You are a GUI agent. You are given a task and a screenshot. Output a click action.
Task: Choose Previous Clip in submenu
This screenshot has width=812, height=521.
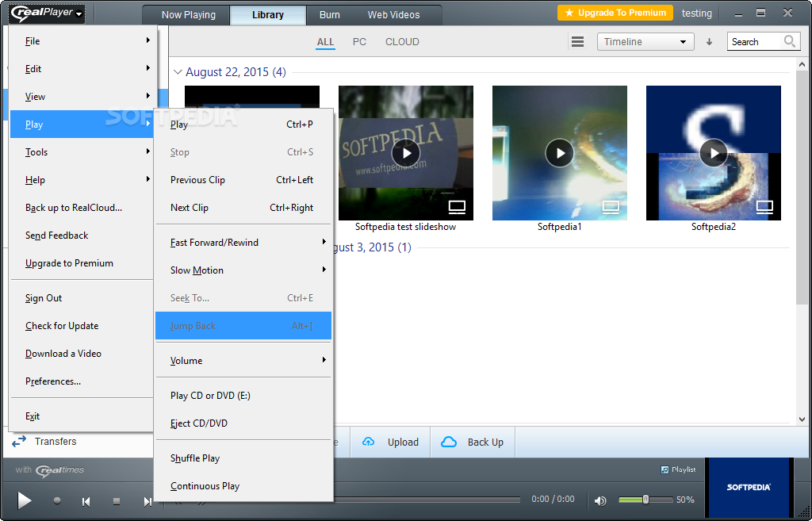point(243,180)
